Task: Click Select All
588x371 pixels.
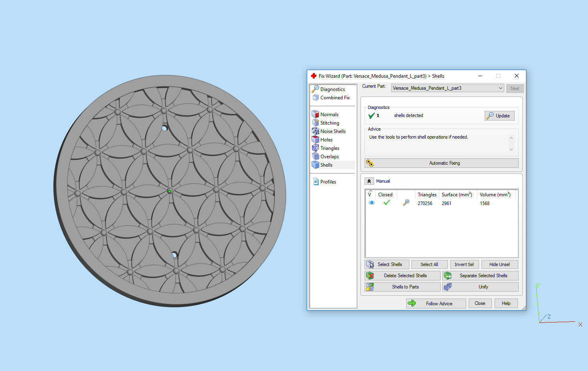Action: point(429,264)
